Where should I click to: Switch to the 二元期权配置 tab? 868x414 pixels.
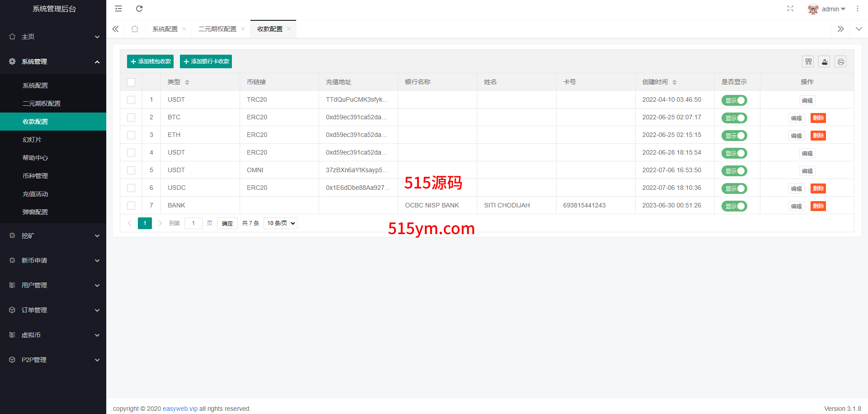(x=217, y=29)
